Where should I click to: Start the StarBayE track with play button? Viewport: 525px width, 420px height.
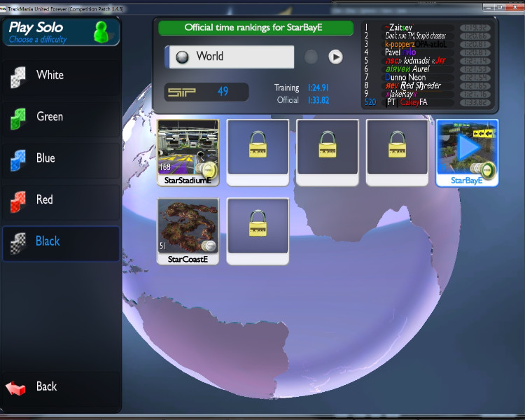pos(467,148)
